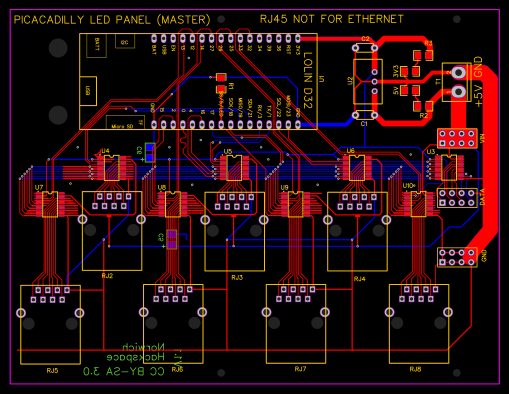Screen dimensions: 509x394
Task: Click the U1 label beside LOLIN D32
Action: pyautogui.click(x=322, y=79)
